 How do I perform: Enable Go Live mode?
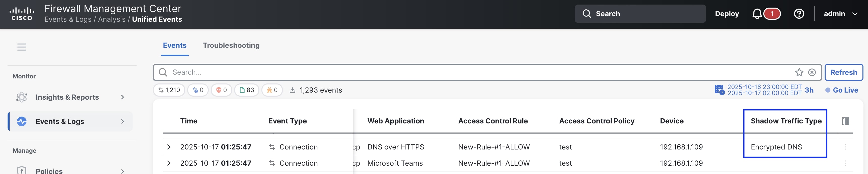pyautogui.click(x=842, y=90)
